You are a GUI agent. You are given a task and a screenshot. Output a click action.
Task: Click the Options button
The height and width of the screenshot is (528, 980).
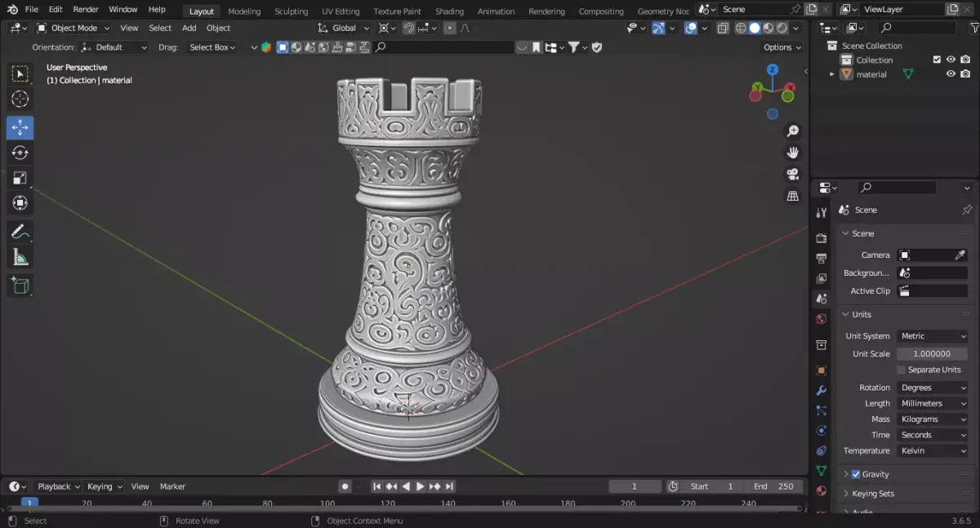[782, 47]
